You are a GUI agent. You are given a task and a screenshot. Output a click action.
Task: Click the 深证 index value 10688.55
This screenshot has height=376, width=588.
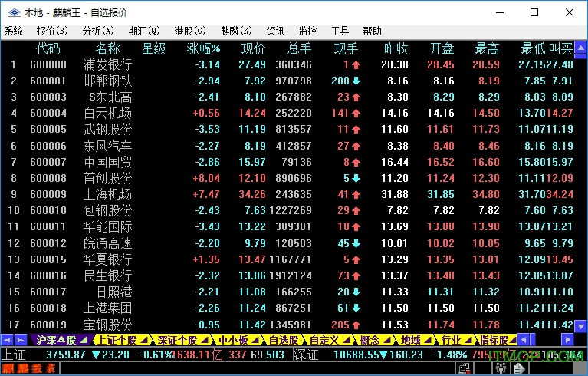pos(356,355)
